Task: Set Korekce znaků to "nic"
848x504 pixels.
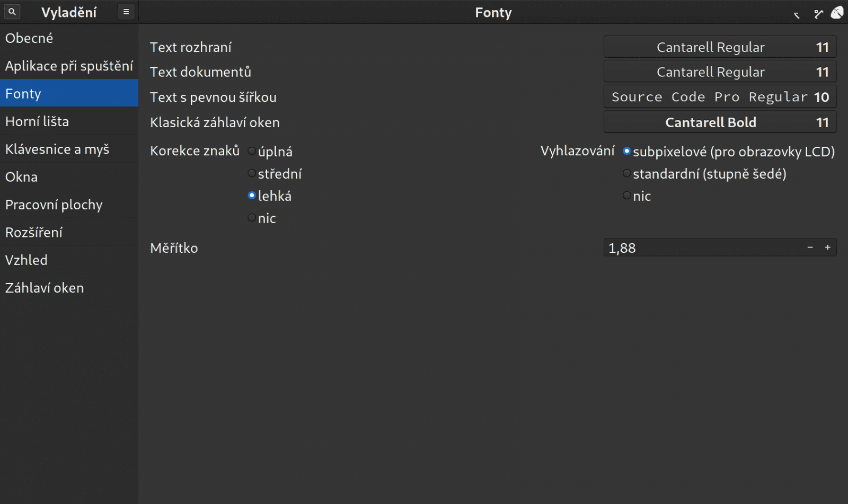Action: click(252, 218)
